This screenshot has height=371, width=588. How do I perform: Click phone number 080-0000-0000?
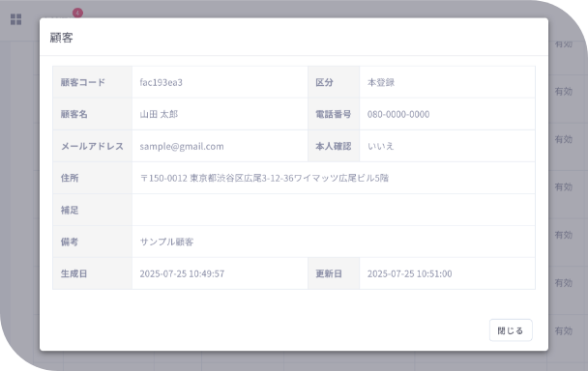[398, 114]
